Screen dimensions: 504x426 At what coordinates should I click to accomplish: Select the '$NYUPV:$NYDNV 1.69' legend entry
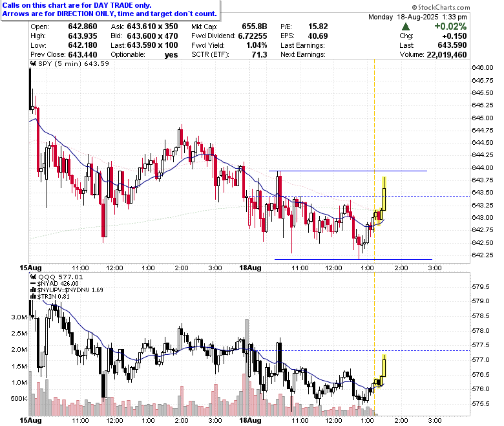coord(70,290)
